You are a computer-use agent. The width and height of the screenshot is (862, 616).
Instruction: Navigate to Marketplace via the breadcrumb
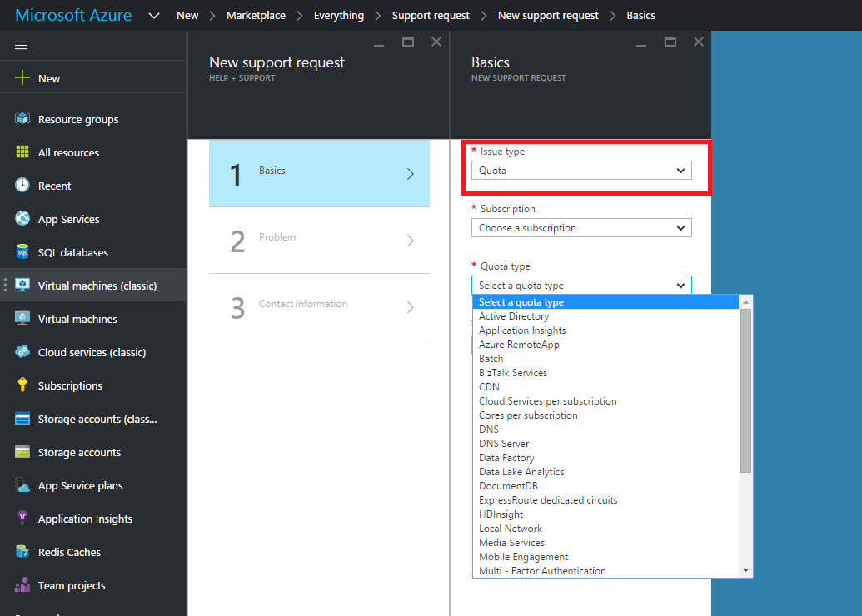pos(256,14)
